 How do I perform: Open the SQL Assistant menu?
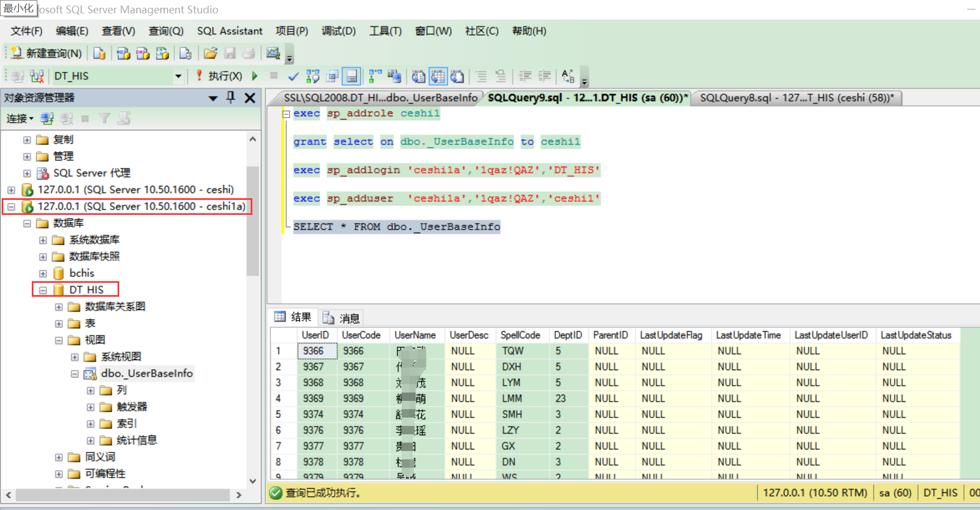pos(230,31)
